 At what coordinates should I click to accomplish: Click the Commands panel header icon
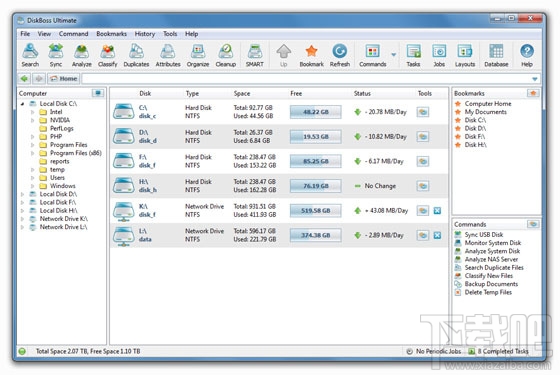tap(533, 224)
